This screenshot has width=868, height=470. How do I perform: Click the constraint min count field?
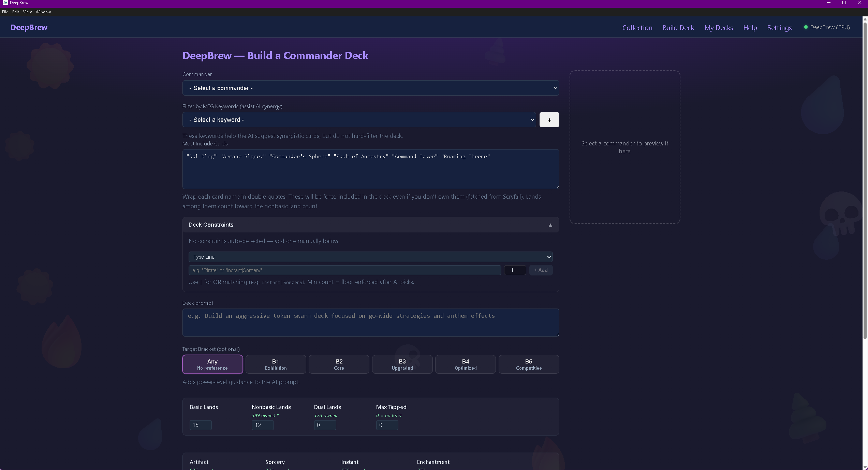(x=515, y=270)
